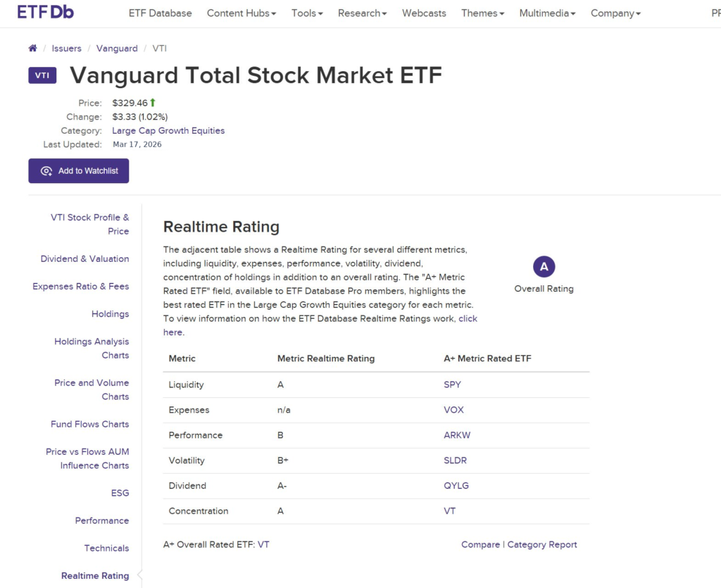This screenshot has height=588, width=721.
Task: Click the home icon in the breadcrumb
Action: point(32,48)
